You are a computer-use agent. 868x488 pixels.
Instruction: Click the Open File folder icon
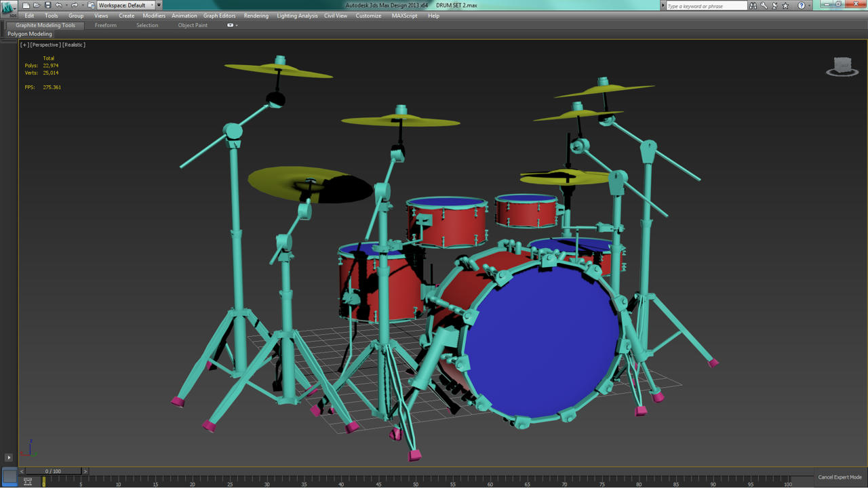point(37,5)
